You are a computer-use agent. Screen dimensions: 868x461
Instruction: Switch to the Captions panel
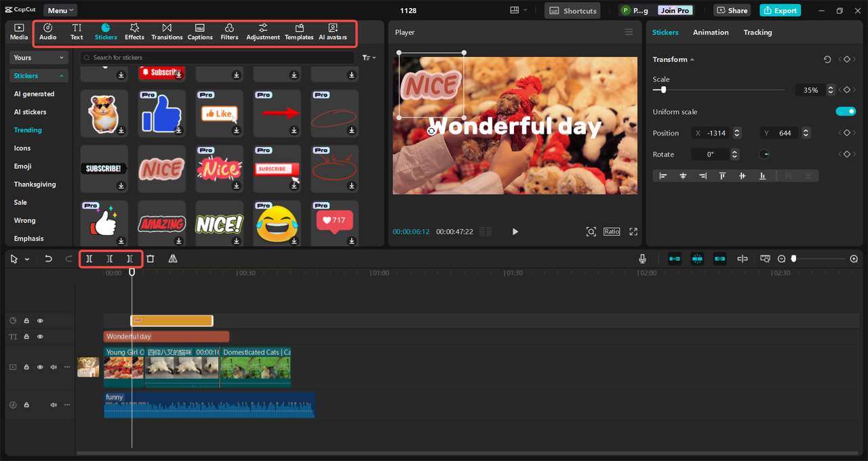coord(200,32)
